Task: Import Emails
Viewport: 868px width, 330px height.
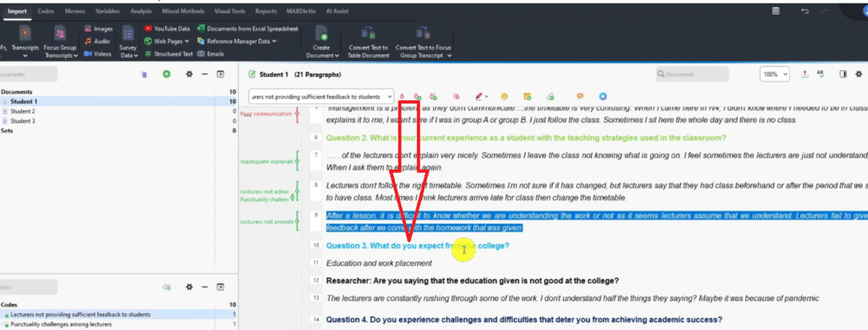Action: point(211,53)
